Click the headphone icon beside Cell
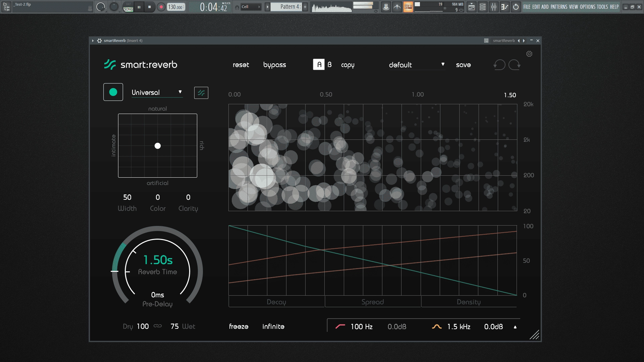Image resolution: width=644 pixels, height=362 pixels. tap(237, 7)
